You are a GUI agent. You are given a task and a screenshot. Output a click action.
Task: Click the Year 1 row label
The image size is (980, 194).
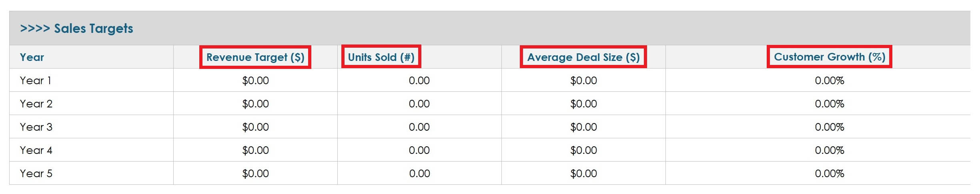[36, 81]
